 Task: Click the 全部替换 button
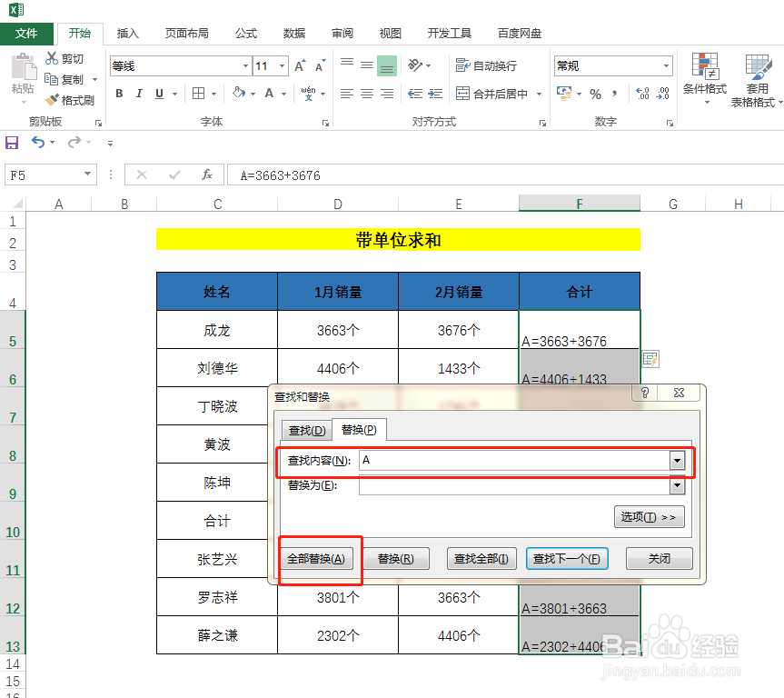click(319, 558)
